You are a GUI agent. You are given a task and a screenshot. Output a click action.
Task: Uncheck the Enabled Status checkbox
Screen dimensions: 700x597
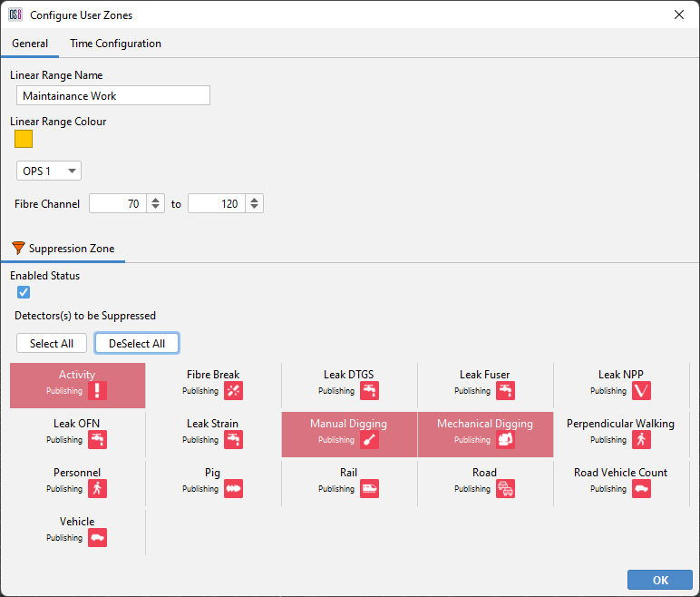pyautogui.click(x=24, y=292)
